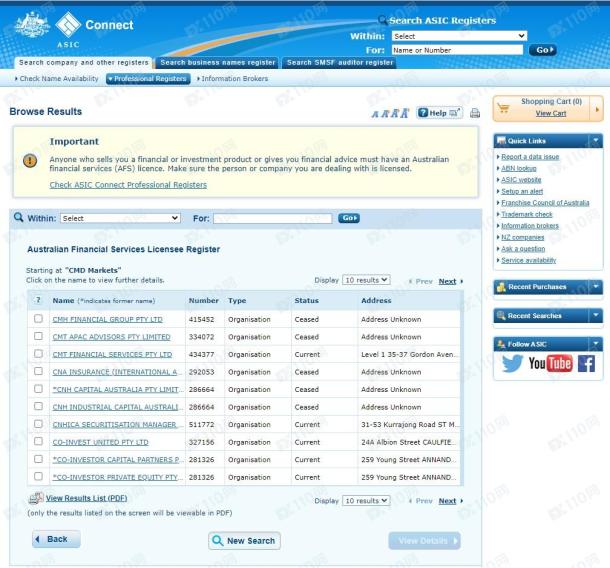
Task: Click the arrow on Shopping Cart panel
Action: coord(597,109)
